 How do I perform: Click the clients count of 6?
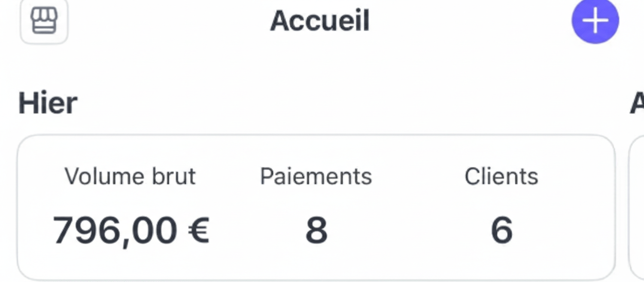[501, 230]
